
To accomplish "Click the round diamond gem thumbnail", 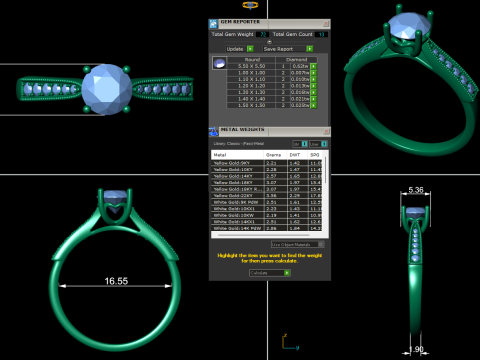I will pyautogui.click(x=219, y=63).
